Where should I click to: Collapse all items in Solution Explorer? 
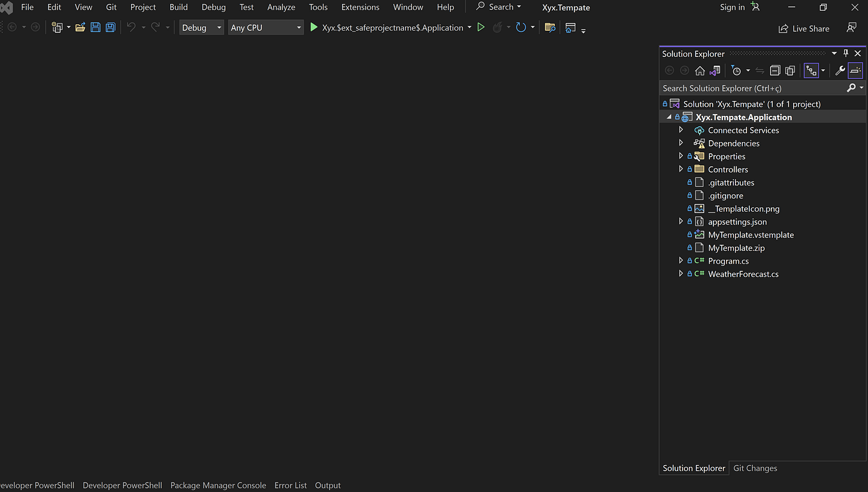775,70
